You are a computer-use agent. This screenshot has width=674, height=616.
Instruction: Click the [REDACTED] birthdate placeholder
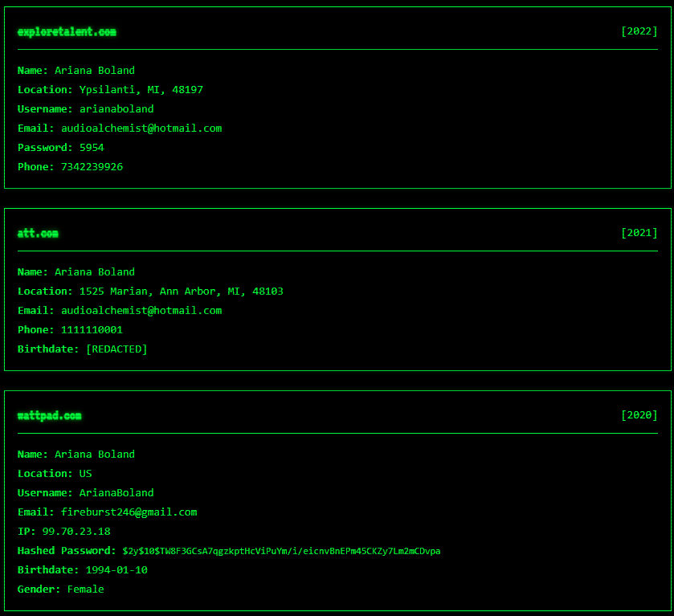pos(116,349)
